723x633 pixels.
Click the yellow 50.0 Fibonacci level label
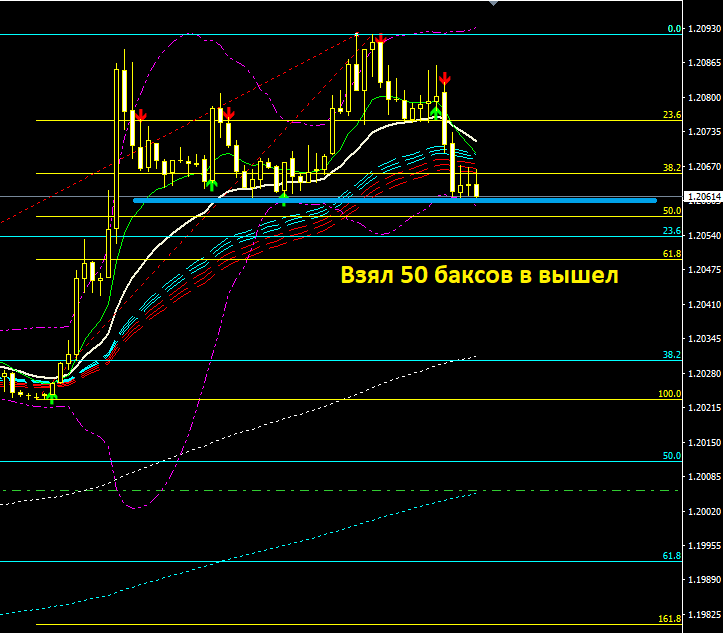[672, 211]
